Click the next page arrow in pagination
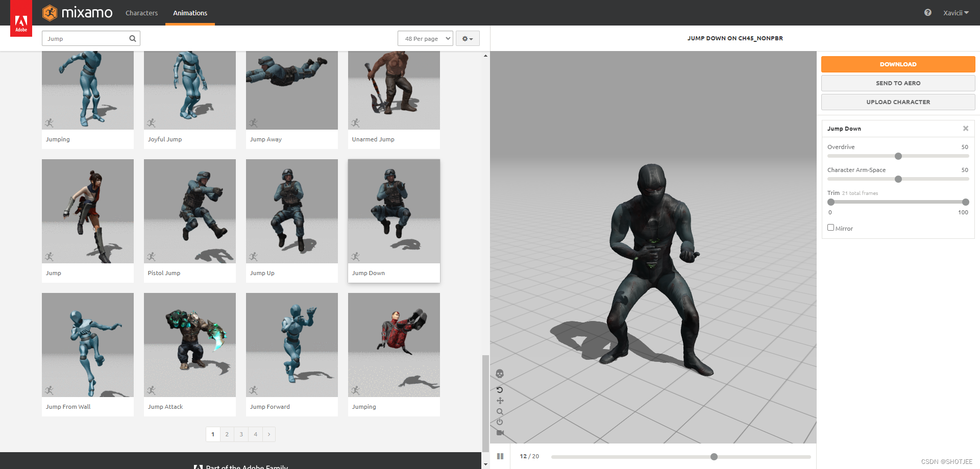980x469 pixels. [269, 434]
